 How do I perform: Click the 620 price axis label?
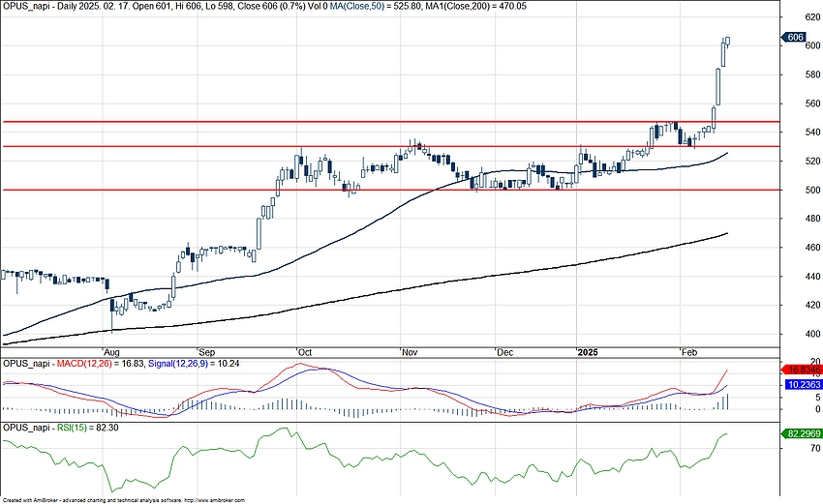point(812,17)
